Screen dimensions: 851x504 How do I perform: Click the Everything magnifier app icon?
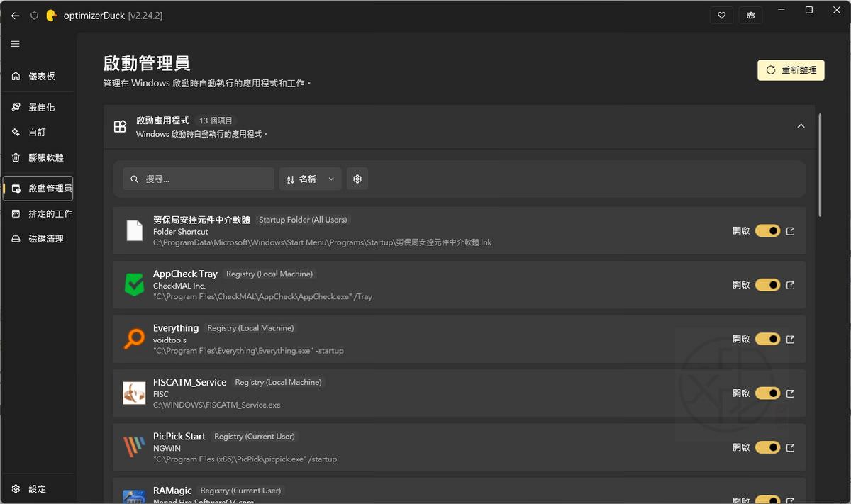(x=134, y=340)
